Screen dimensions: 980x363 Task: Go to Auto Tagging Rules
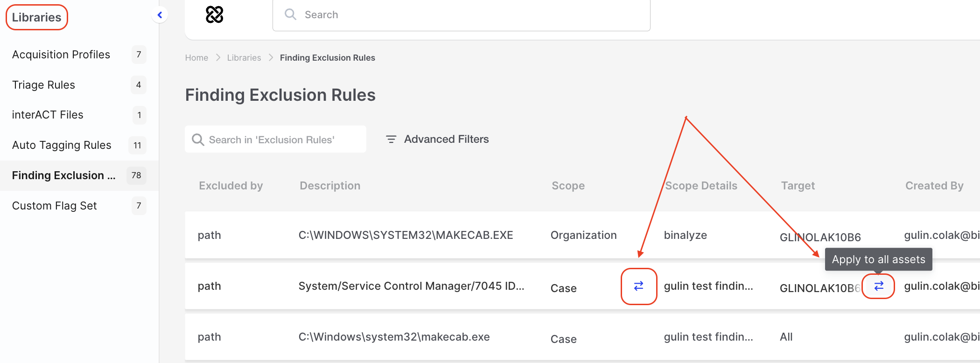point(62,145)
